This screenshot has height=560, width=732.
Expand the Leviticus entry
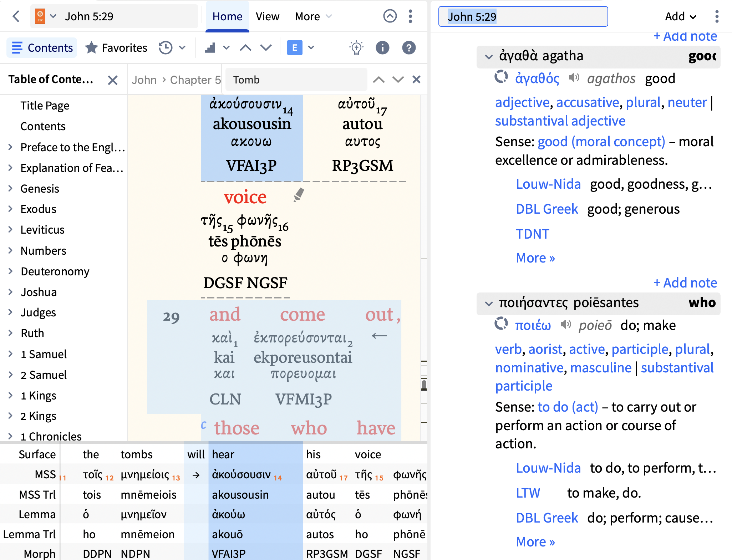[10, 229]
